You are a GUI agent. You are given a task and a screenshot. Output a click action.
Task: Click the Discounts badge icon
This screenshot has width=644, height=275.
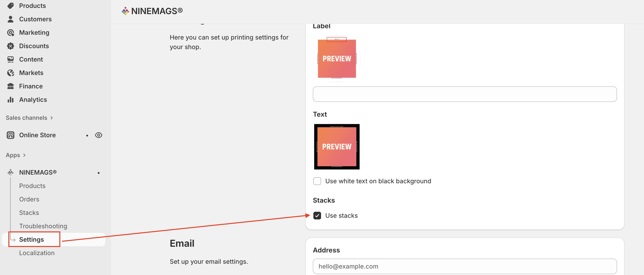click(11, 46)
